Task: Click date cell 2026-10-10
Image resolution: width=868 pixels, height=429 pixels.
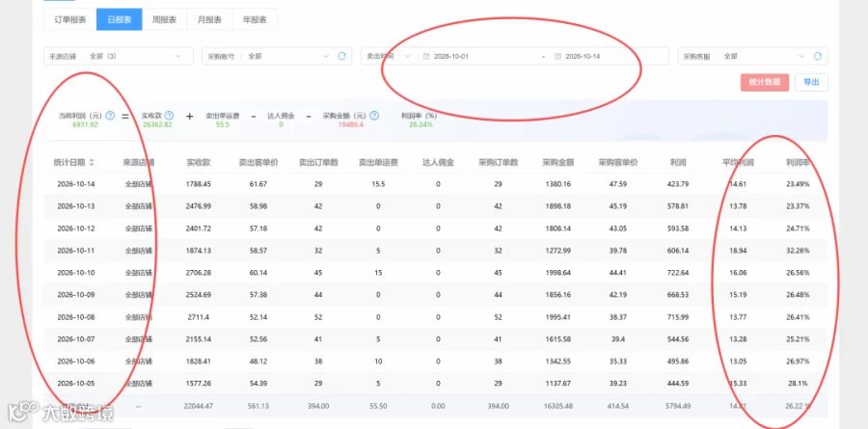Action: (x=76, y=273)
